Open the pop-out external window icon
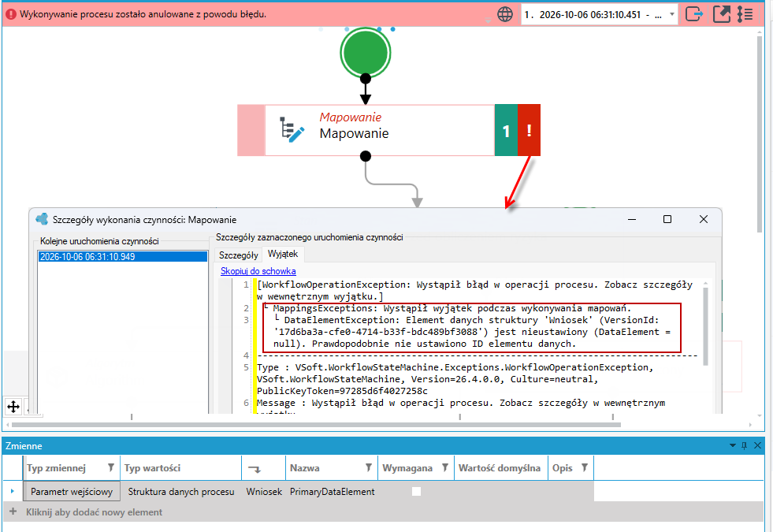 722,14
